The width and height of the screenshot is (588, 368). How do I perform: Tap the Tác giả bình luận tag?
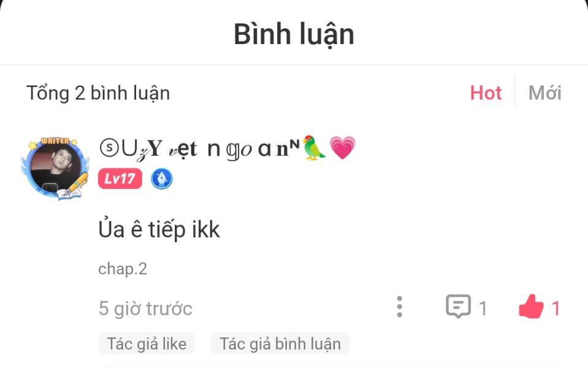click(x=280, y=343)
